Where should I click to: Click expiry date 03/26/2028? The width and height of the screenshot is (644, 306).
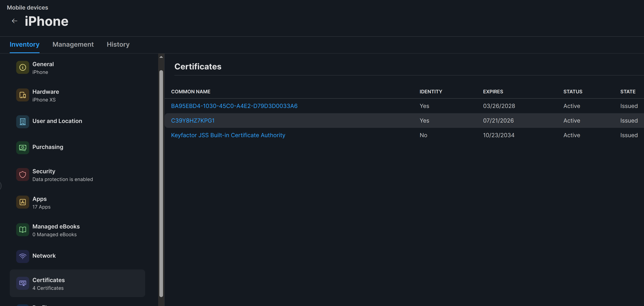tap(499, 106)
